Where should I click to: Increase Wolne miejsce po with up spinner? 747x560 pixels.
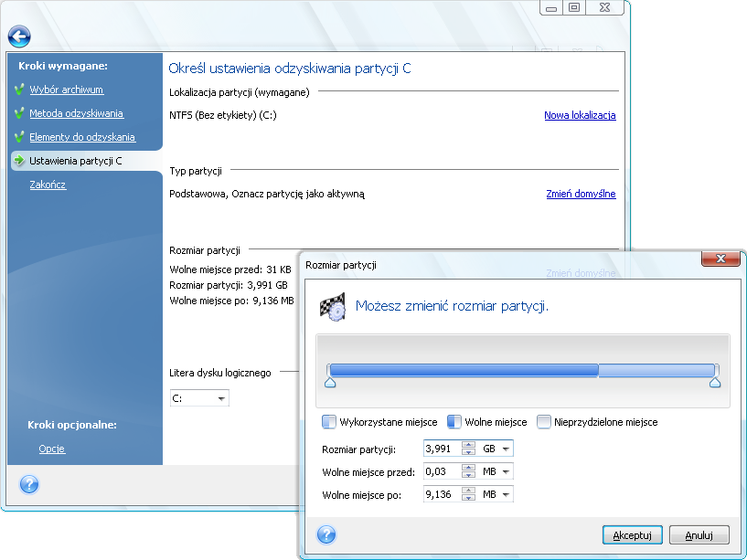coord(469,491)
